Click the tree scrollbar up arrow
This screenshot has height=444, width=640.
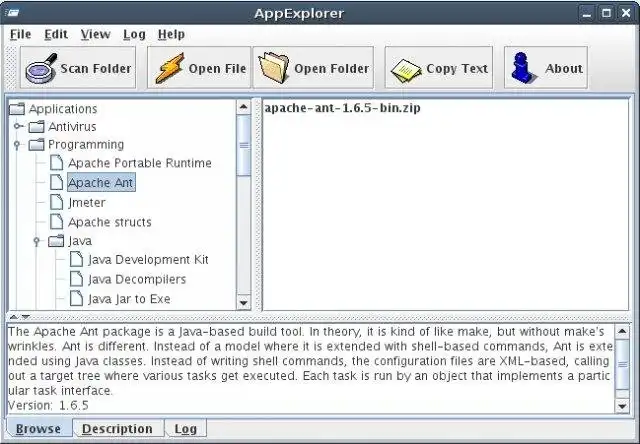tap(243, 107)
